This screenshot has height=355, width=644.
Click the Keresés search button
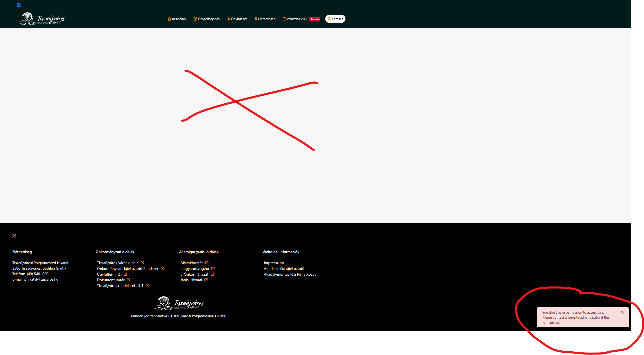click(335, 19)
